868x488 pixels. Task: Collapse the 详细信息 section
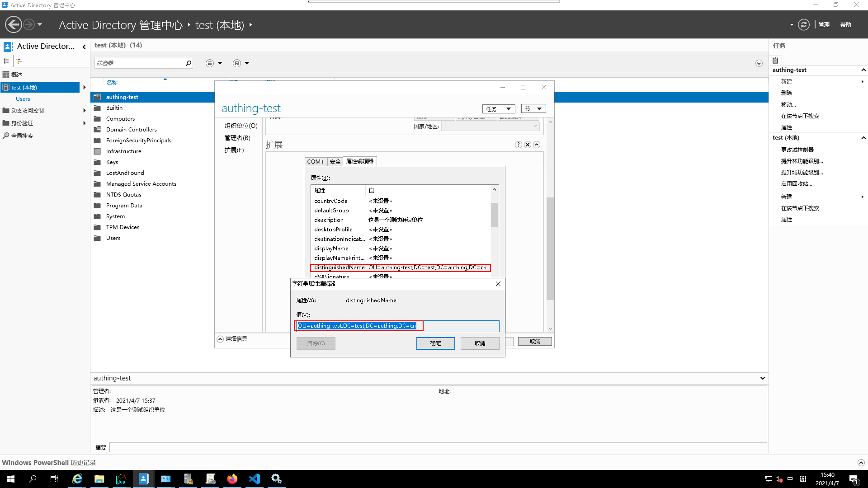220,339
